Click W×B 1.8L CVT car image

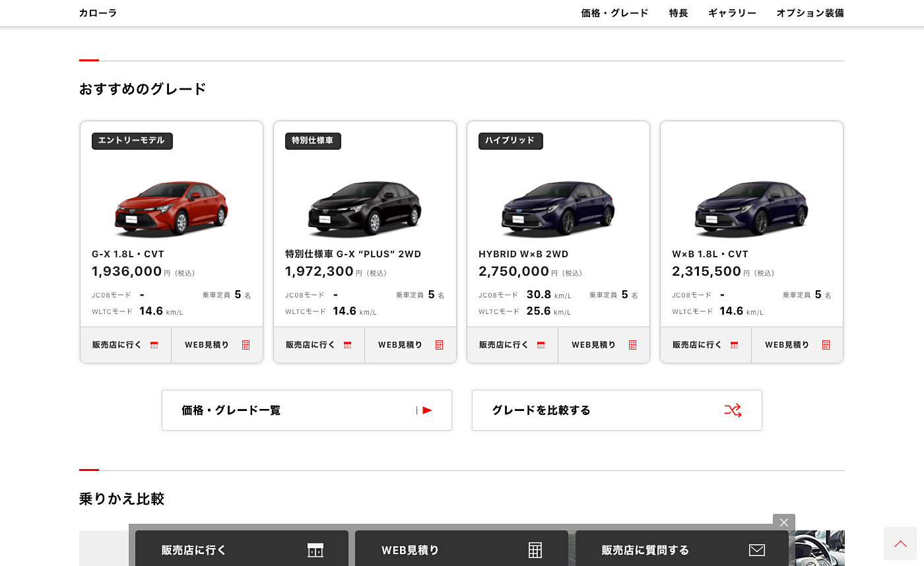pyautogui.click(x=752, y=208)
